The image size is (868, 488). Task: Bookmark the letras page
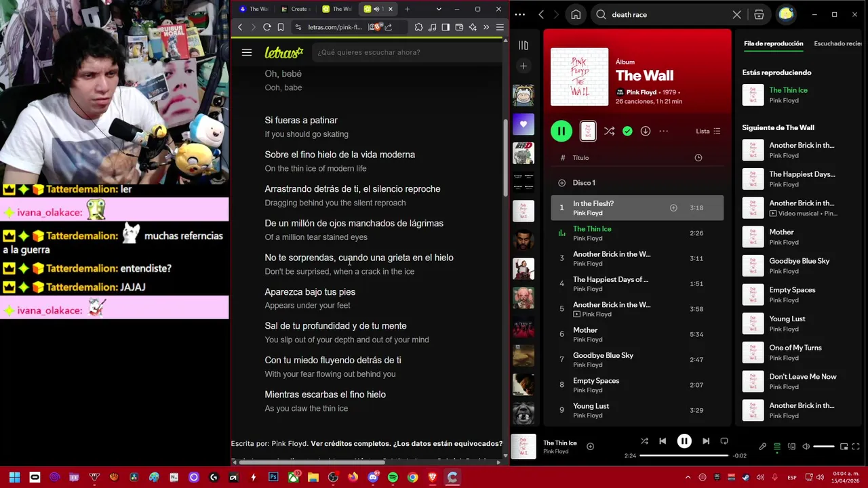281,27
